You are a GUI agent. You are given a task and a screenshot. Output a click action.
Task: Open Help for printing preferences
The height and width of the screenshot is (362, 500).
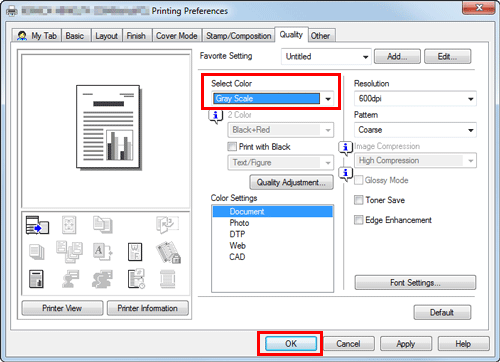pos(463,344)
